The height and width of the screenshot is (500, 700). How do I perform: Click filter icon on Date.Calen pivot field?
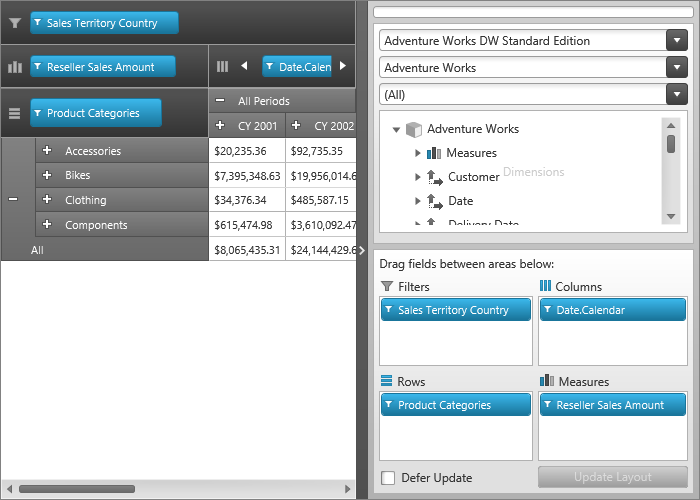coord(270,67)
